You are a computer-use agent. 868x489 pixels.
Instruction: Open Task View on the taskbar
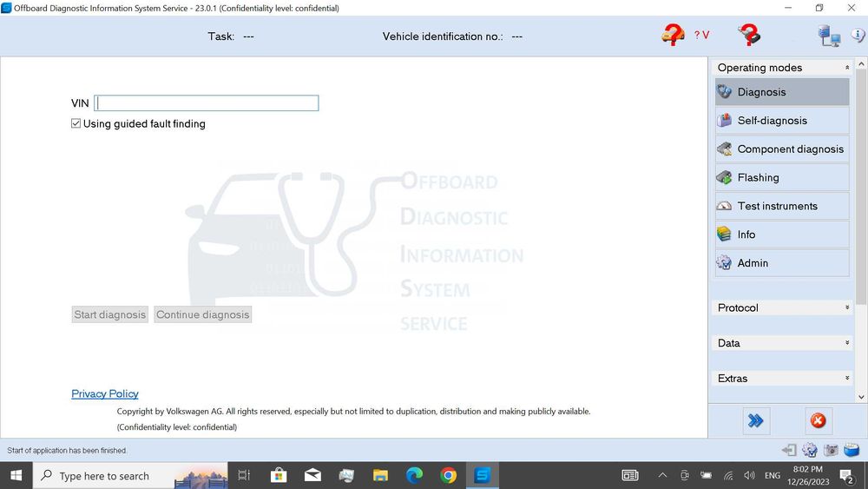(244, 475)
